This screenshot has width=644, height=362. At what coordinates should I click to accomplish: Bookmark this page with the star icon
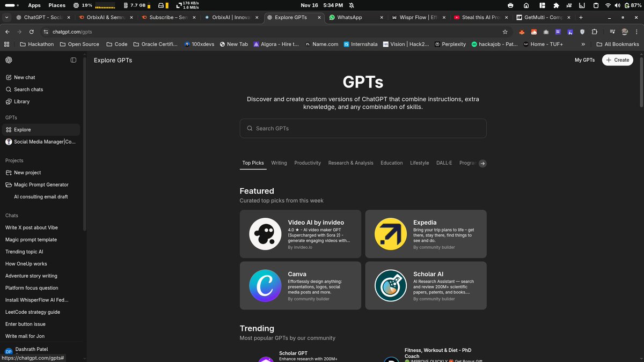point(505,32)
